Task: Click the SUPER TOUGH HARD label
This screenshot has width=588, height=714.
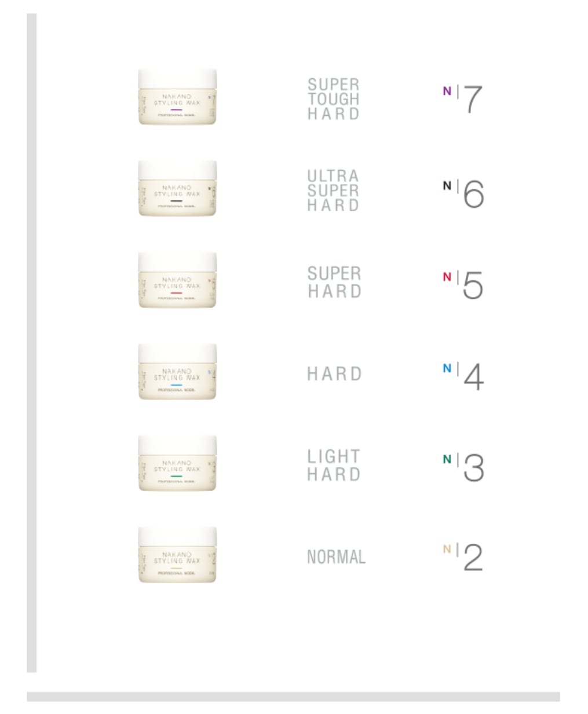Action: click(334, 99)
